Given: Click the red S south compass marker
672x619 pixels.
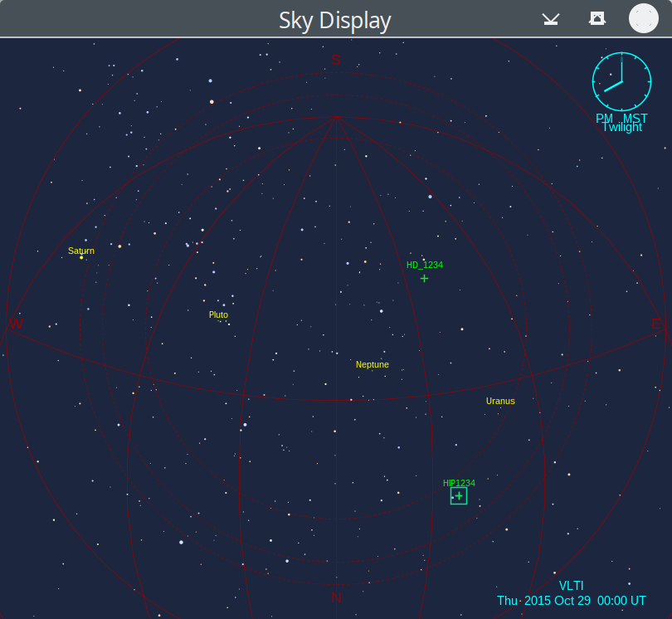Looking at the screenshot, I should click(336, 60).
